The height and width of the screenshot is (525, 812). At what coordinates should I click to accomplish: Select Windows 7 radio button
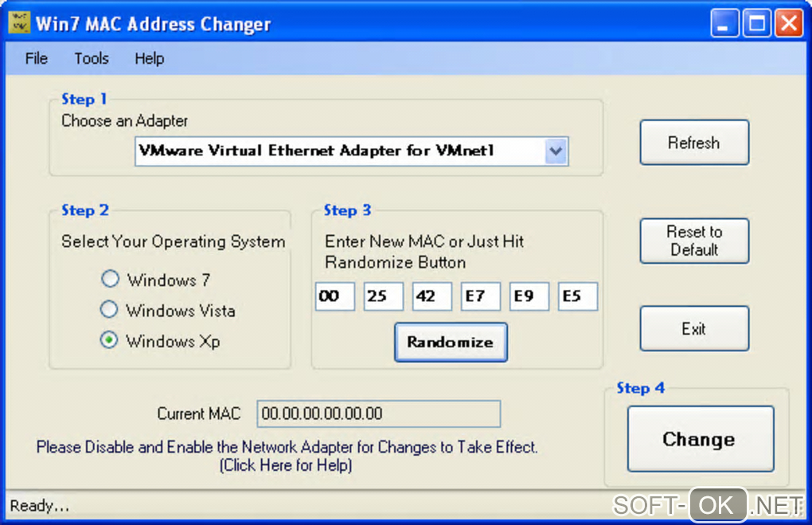(x=110, y=279)
